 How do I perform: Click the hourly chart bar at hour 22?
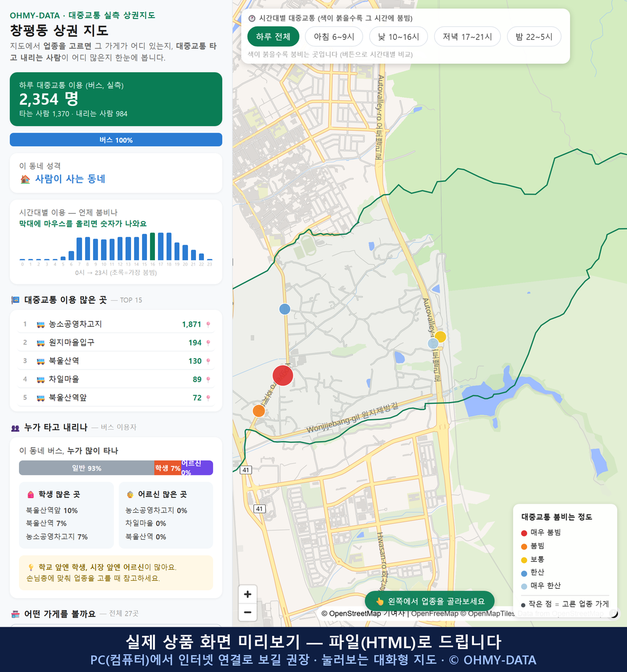pos(201,256)
